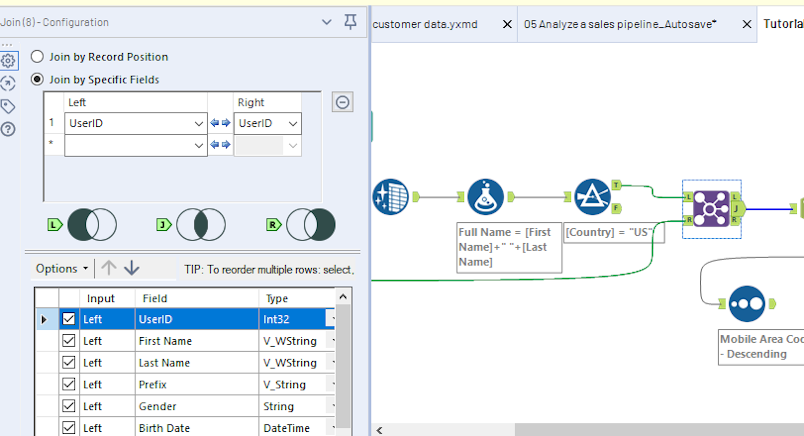Click the J inner join Venn diagram
Screen dimensions: 804x436
tap(200, 225)
